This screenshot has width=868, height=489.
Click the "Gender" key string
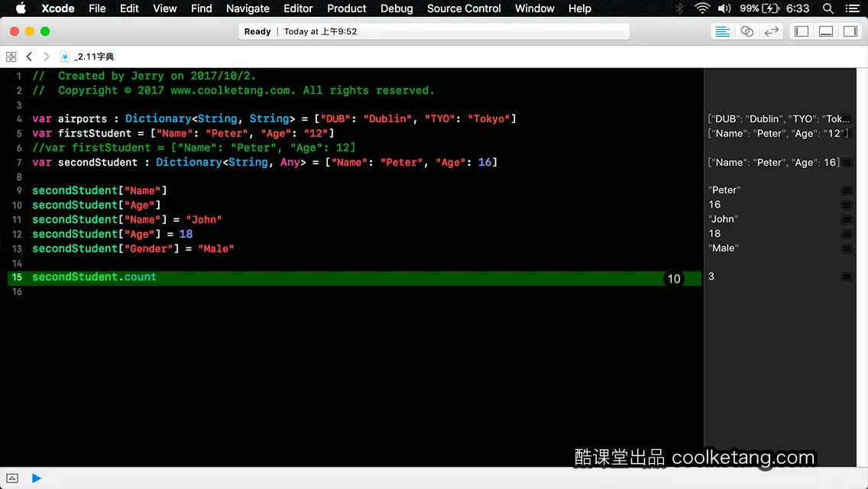[148, 248]
